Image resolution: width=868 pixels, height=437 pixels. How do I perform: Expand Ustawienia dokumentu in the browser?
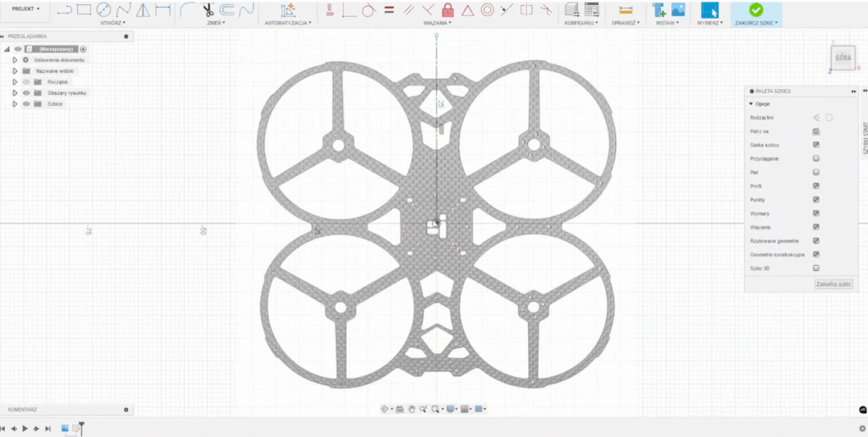coord(15,60)
